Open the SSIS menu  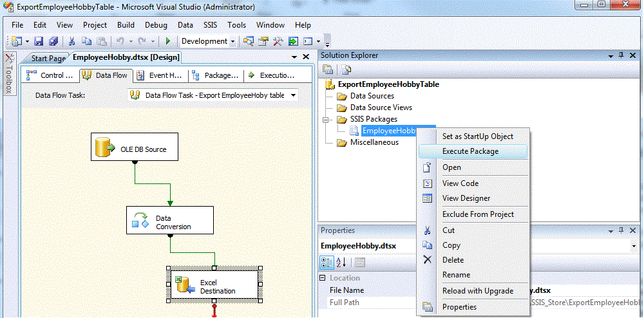pyautogui.click(x=211, y=25)
